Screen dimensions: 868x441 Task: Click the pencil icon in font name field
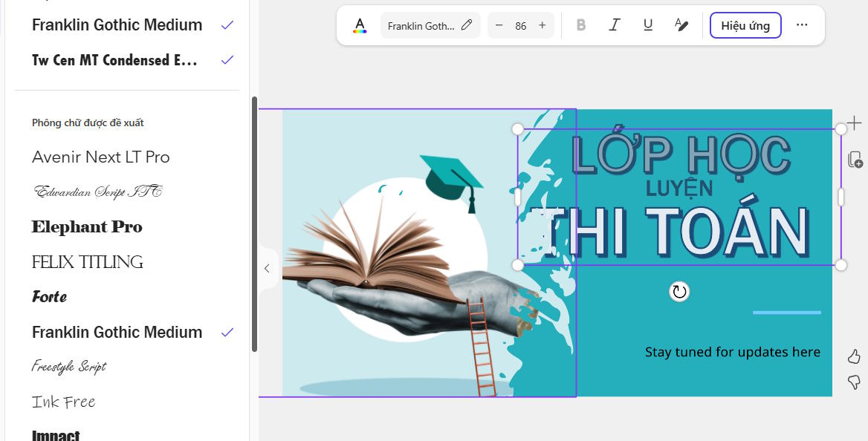click(x=467, y=24)
